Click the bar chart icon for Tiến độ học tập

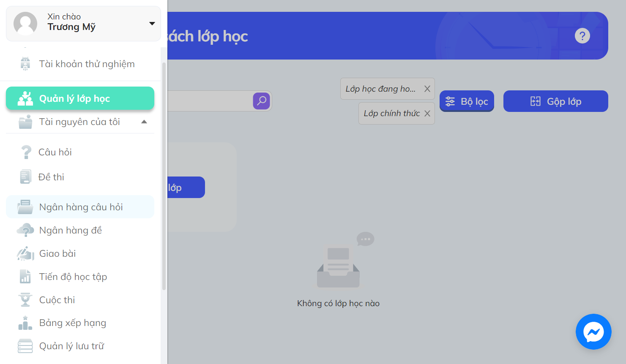point(25,277)
